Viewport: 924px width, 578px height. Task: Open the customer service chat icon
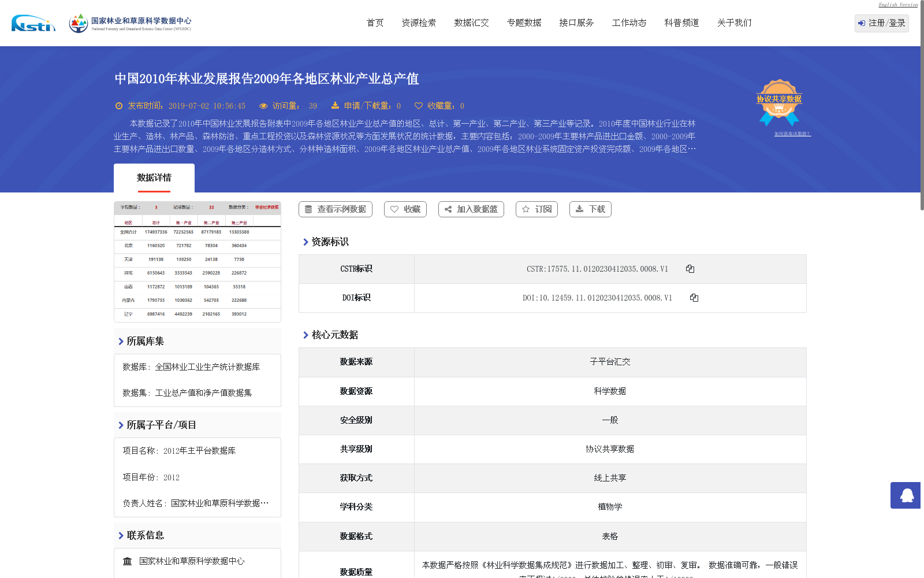coord(907,495)
